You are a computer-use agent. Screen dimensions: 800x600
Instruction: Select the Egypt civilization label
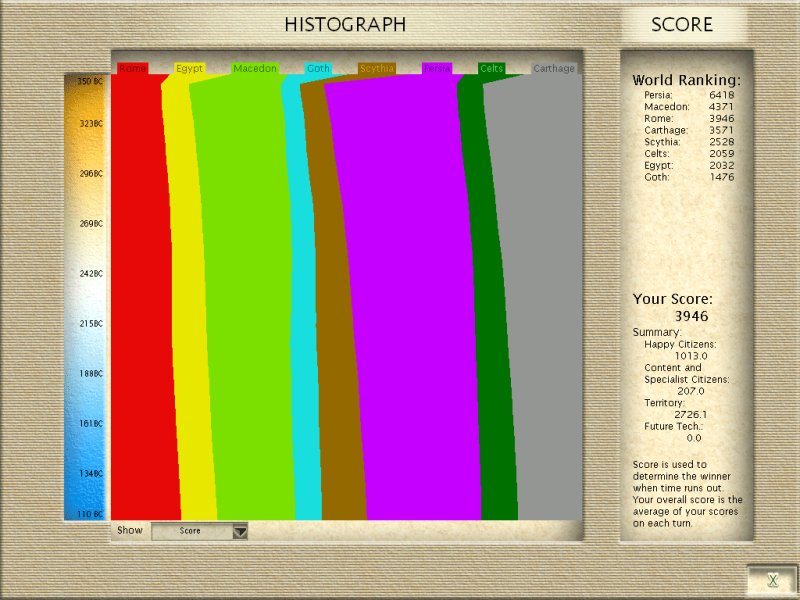click(x=189, y=69)
